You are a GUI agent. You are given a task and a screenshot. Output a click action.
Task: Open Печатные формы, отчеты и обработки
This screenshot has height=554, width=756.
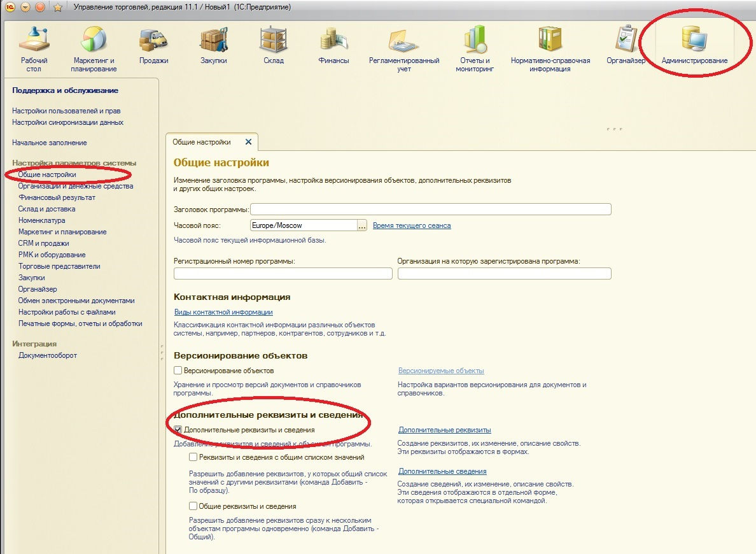(x=80, y=324)
